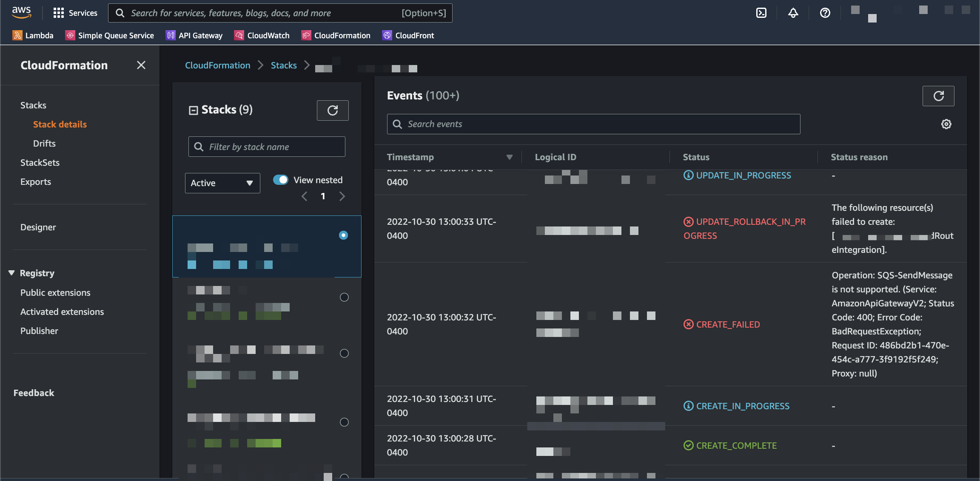The width and height of the screenshot is (980, 481).
Task: Click the Events refresh icon
Action: point(939,96)
